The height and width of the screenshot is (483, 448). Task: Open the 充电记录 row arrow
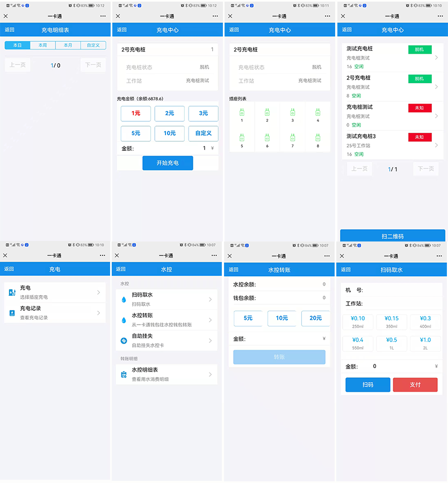[x=98, y=313]
